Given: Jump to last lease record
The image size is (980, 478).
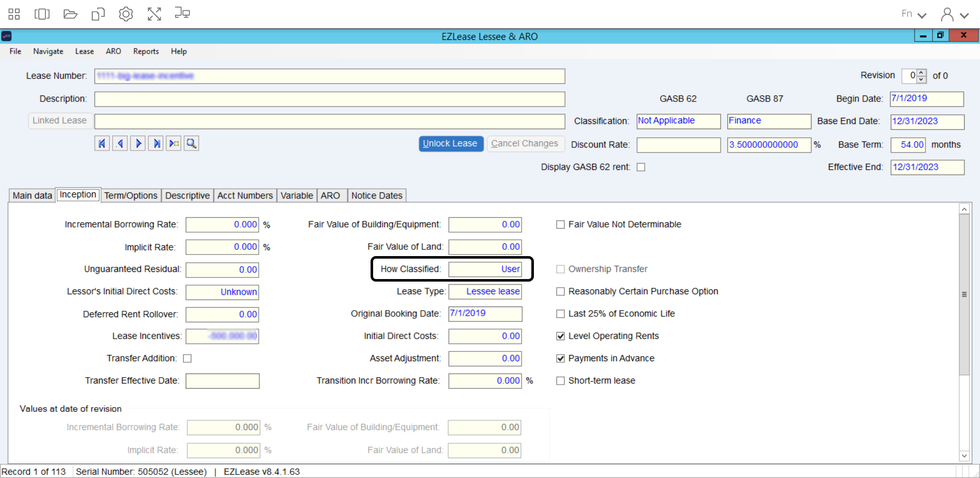Looking at the screenshot, I should [x=156, y=144].
